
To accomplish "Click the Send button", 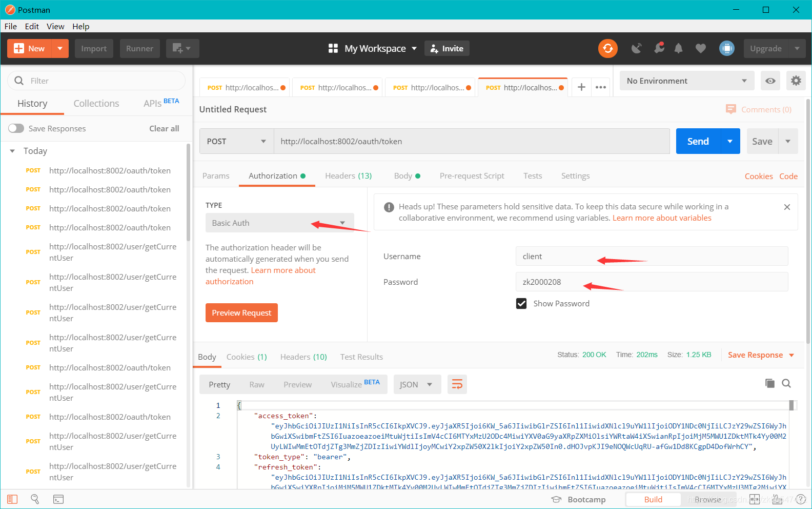I will click(x=698, y=141).
